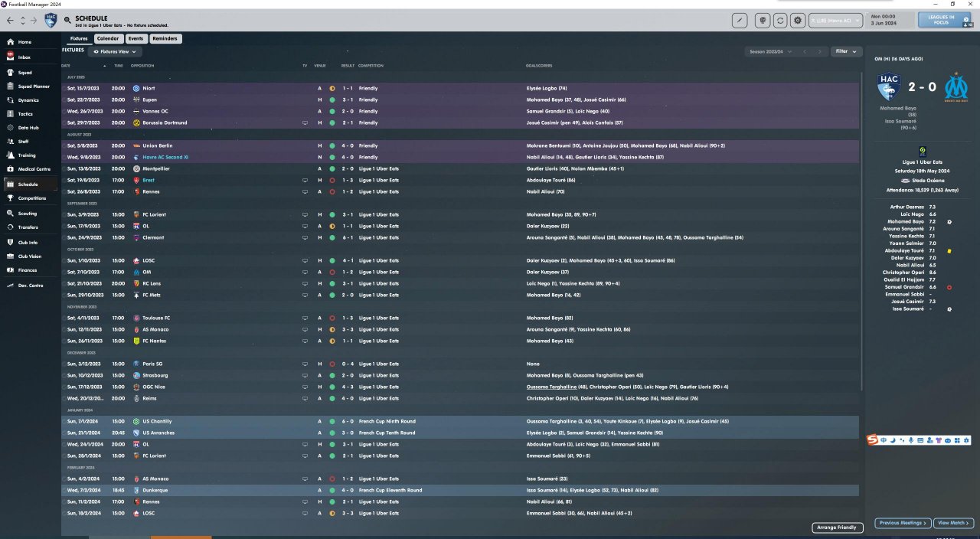Open Data Hub
The height and width of the screenshot is (539, 980).
(x=31, y=128)
